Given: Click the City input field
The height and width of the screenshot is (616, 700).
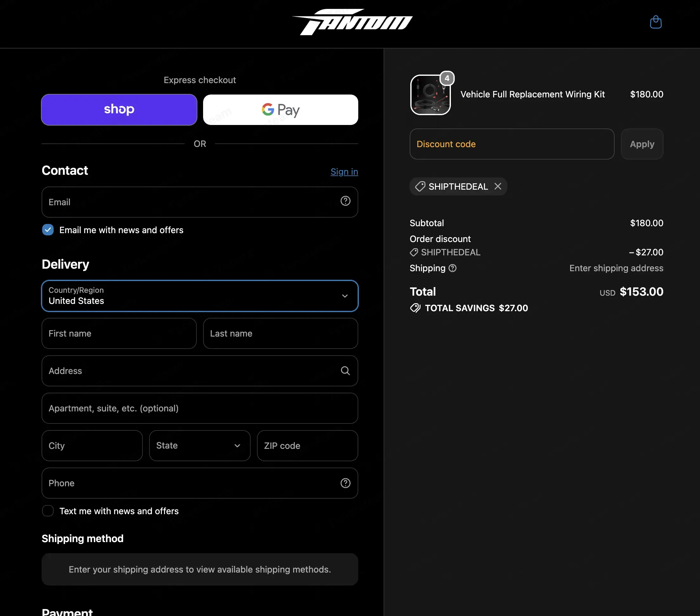Looking at the screenshot, I should point(92,445).
